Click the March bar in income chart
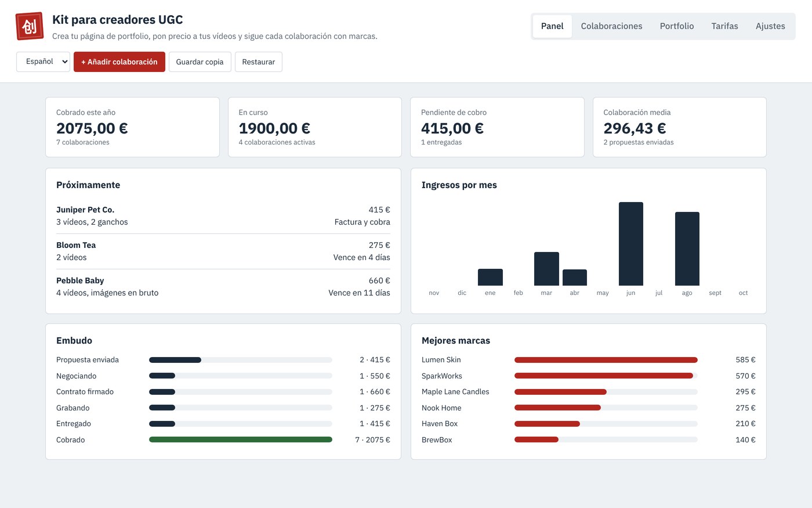This screenshot has width=812, height=508. [546, 269]
